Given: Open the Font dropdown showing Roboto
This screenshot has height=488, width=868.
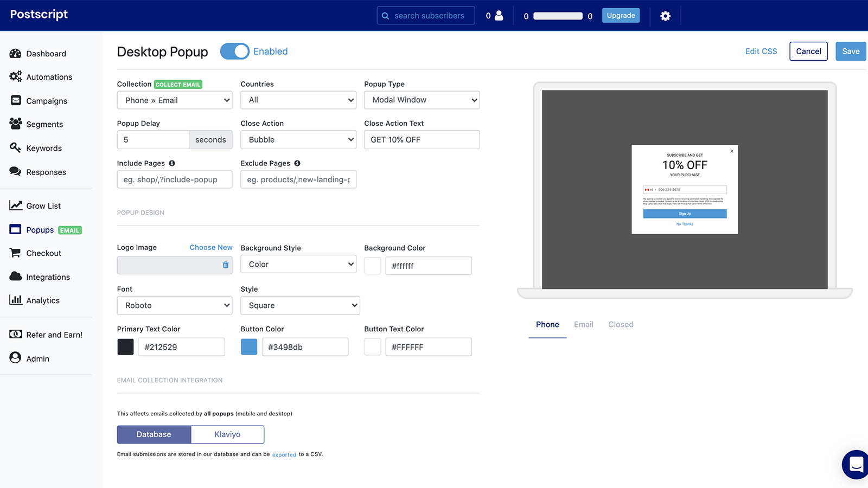Looking at the screenshot, I should tap(174, 305).
